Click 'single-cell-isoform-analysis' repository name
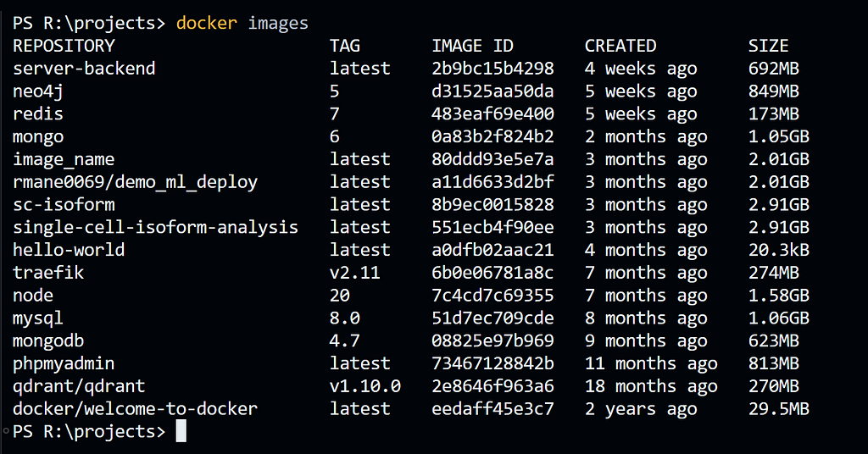This screenshot has width=868, height=454. pos(156,227)
